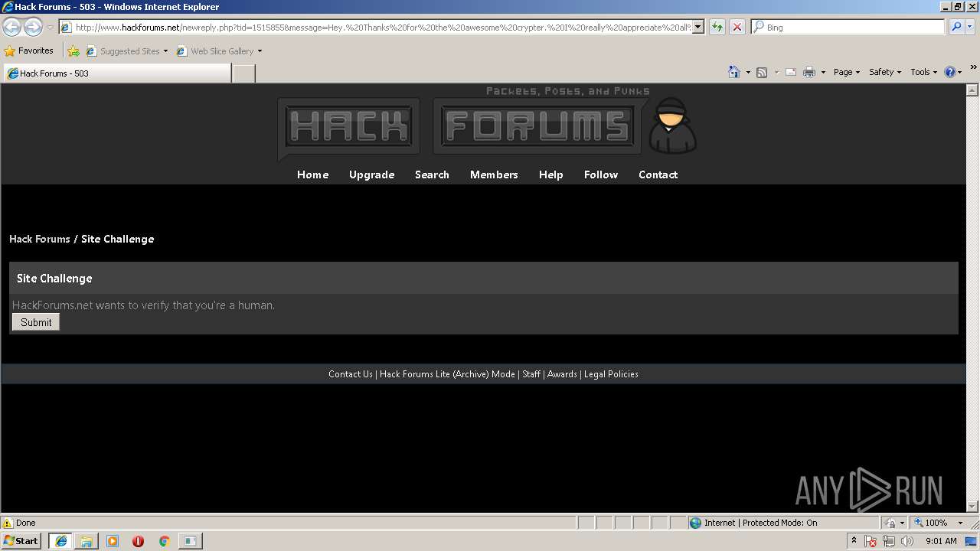Click the Read Mail envelope icon
This screenshot has width=980, height=551.
click(x=791, y=72)
